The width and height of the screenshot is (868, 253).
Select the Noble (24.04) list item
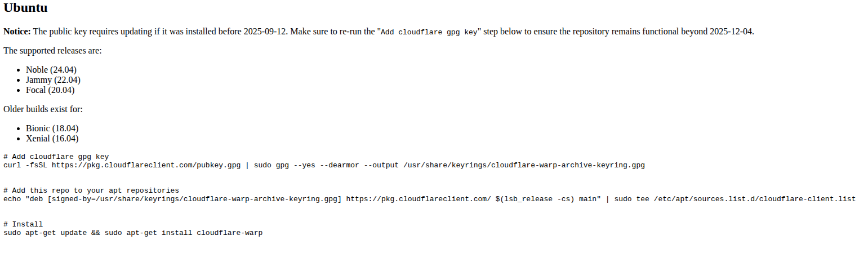pos(51,70)
